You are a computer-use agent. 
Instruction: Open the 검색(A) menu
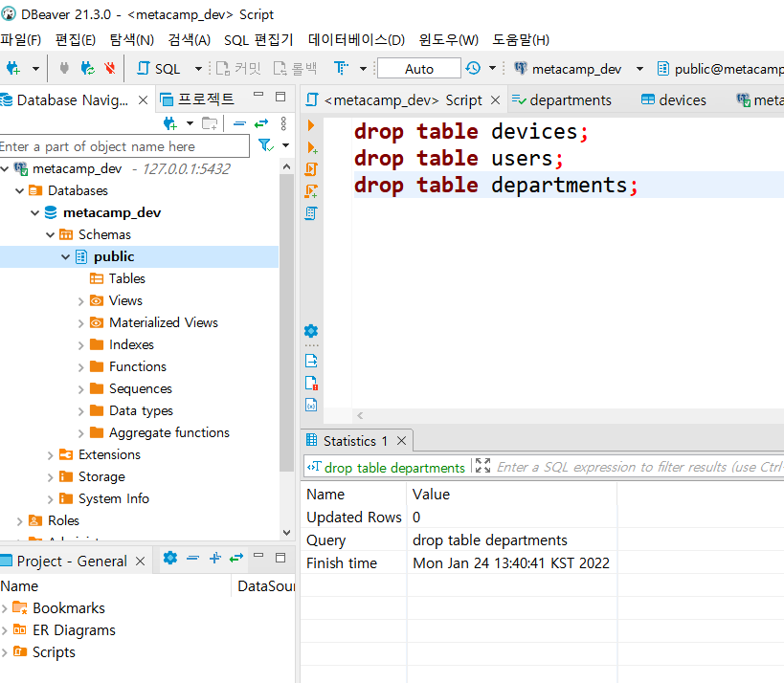click(189, 39)
